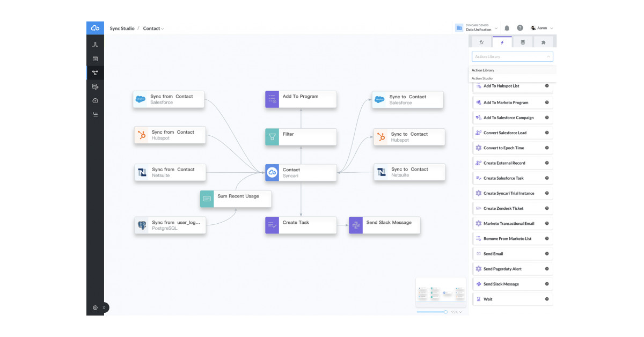Select the active Sync Studio pipeline sidebar icon

tap(95, 73)
